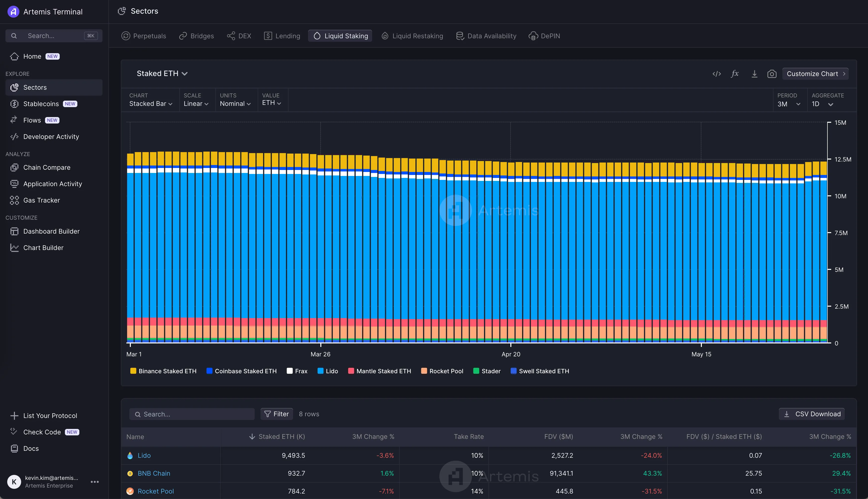This screenshot has height=499, width=868.
Task: Open the Staked ETH metric dropdown
Action: tap(162, 74)
